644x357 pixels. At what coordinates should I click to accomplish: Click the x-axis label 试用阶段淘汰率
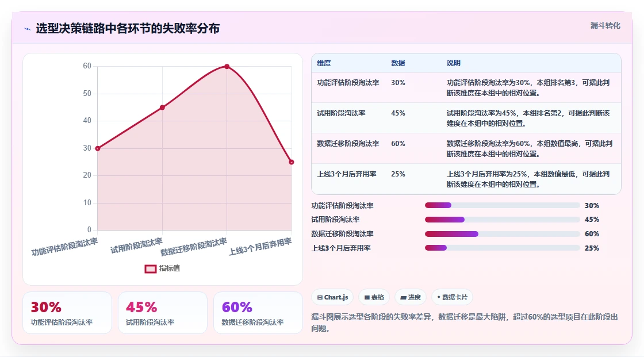point(136,245)
